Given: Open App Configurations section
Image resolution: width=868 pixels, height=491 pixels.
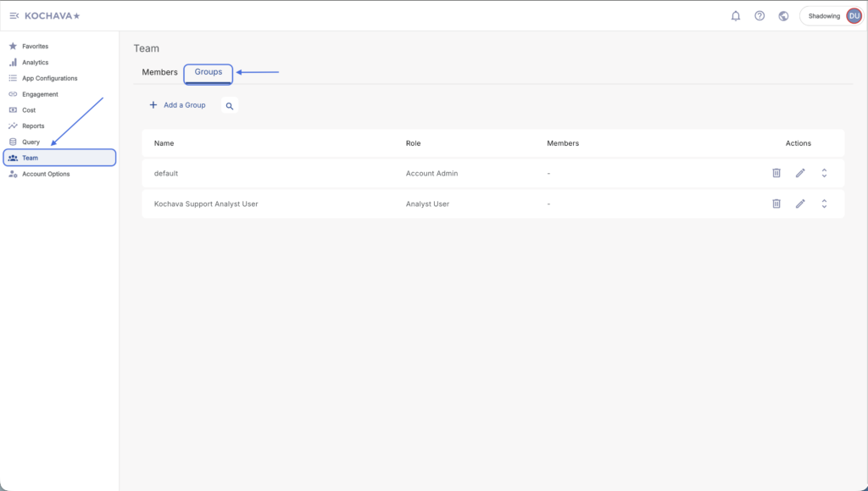Looking at the screenshot, I should (49, 78).
